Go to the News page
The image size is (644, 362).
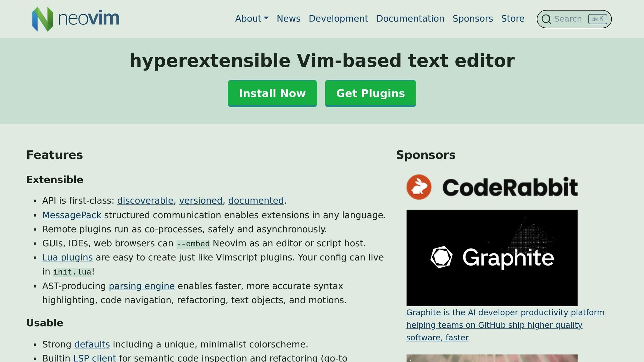tap(288, 19)
